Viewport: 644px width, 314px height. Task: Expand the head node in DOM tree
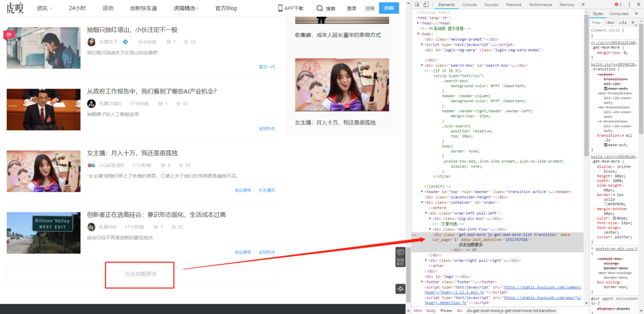(x=418, y=23)
